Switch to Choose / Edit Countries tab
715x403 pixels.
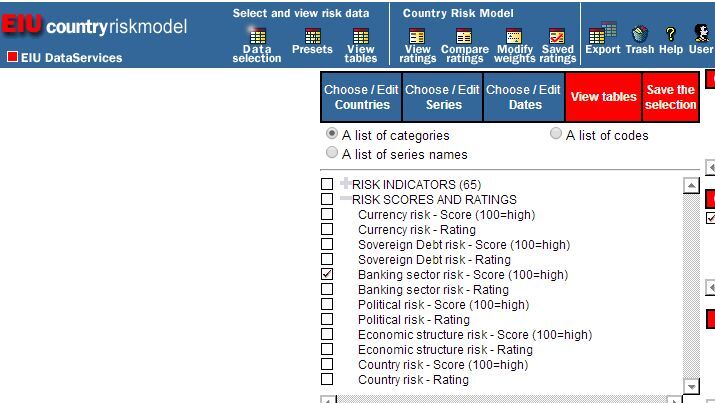361,97
